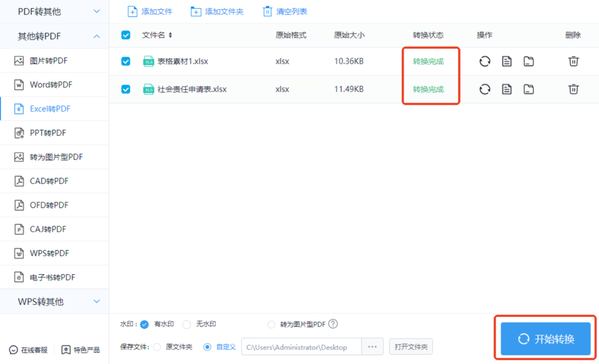Delete 表格素材1.xlsx with trash icon
This screenshot has height=364, width=599.
(573, 61)
